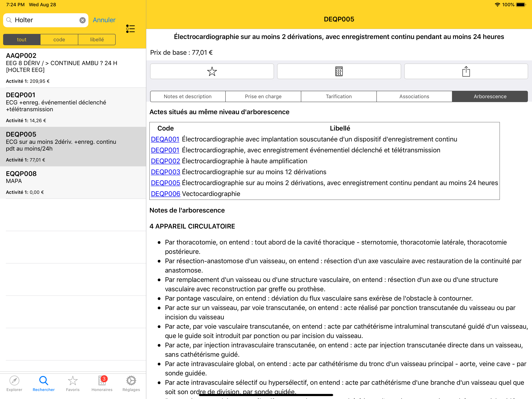Open the Honoraires tab with badge
This screenshot has width=532, height=399.
[x=102, y=384]
